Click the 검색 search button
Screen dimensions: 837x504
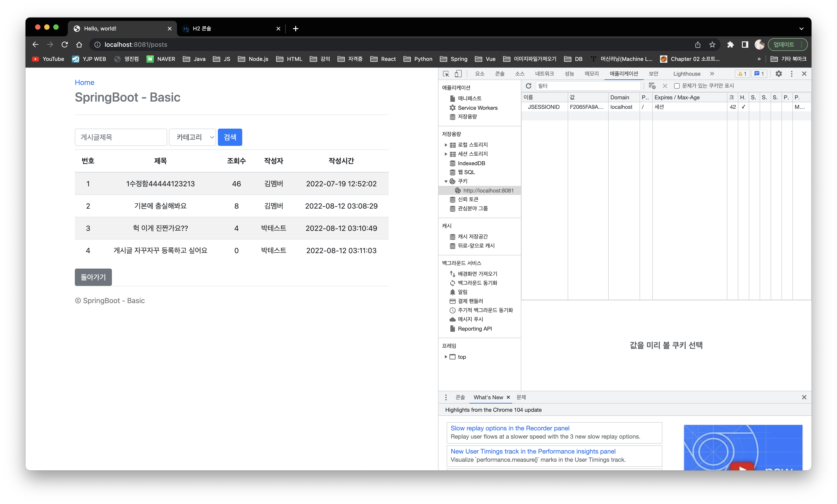230,137
